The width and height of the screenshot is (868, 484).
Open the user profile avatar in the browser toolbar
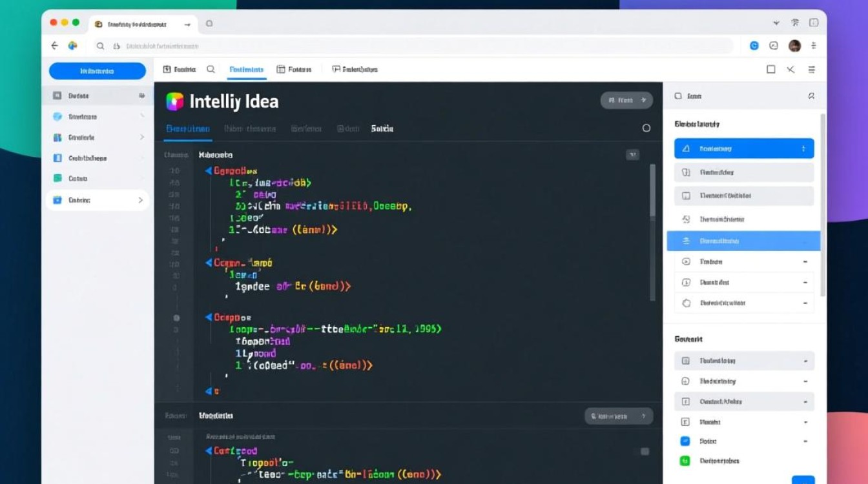click(794, 46)
